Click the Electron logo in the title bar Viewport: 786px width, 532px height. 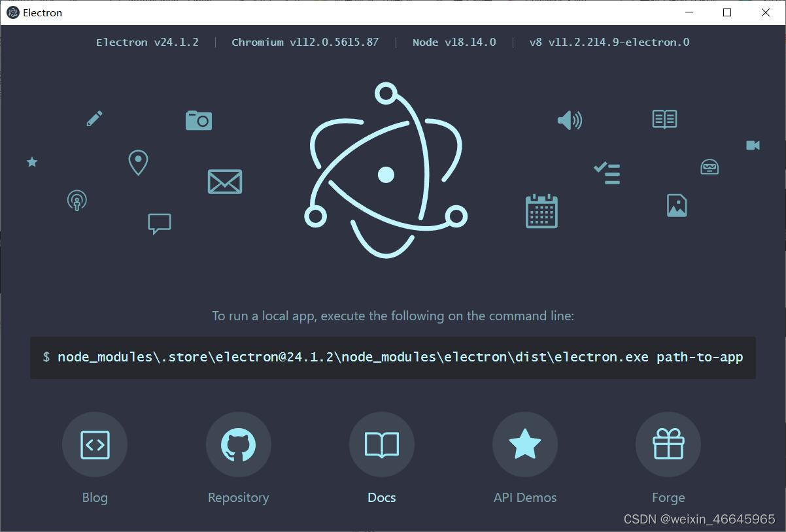[x=11, y=12]
